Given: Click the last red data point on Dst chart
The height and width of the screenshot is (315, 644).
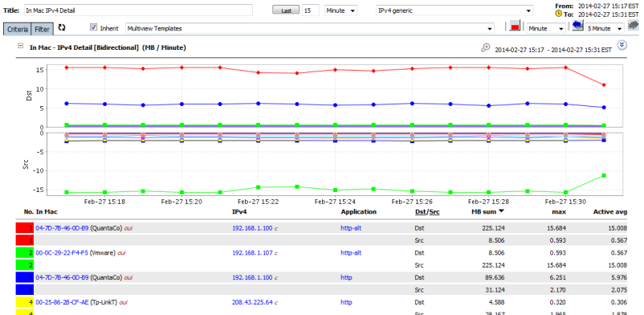Looking at the screenshot, I should point(604,85).
